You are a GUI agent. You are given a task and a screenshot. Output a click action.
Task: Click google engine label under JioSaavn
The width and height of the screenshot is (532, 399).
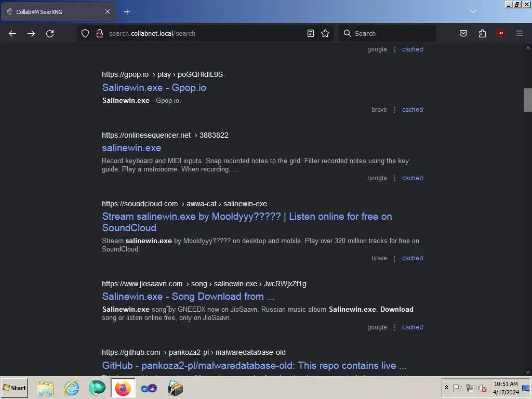point(377,327)
